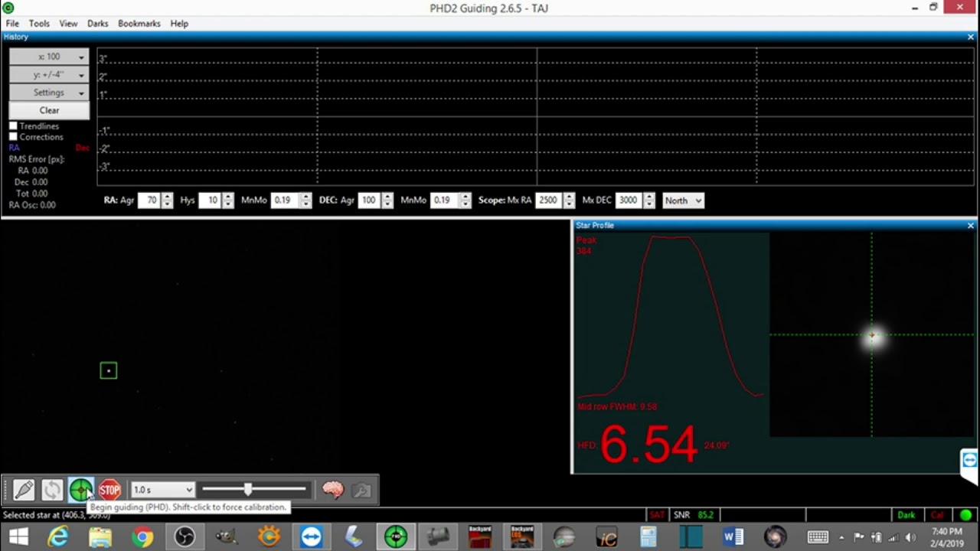Open the y: +/-4" scale dropdown
The height and width of the screenshot is (551, 980).
pos(49,75)
